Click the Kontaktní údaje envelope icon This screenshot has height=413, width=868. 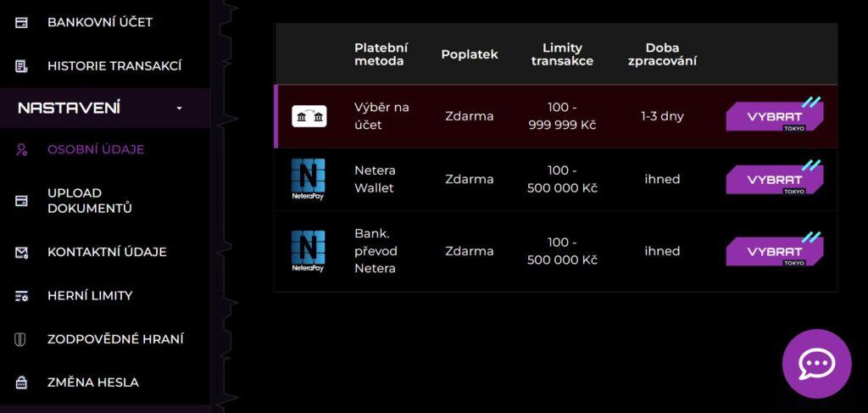[x=21, y=253]
